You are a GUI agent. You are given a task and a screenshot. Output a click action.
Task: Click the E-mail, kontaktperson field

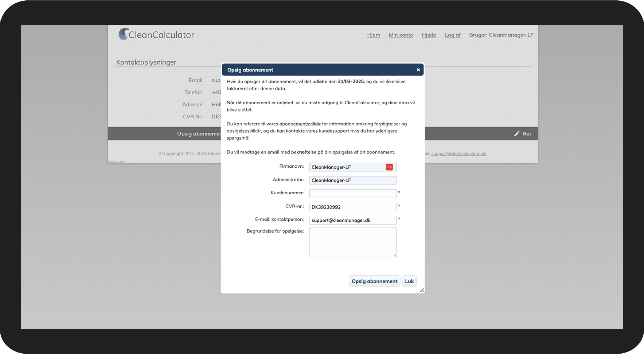point(352,220)
